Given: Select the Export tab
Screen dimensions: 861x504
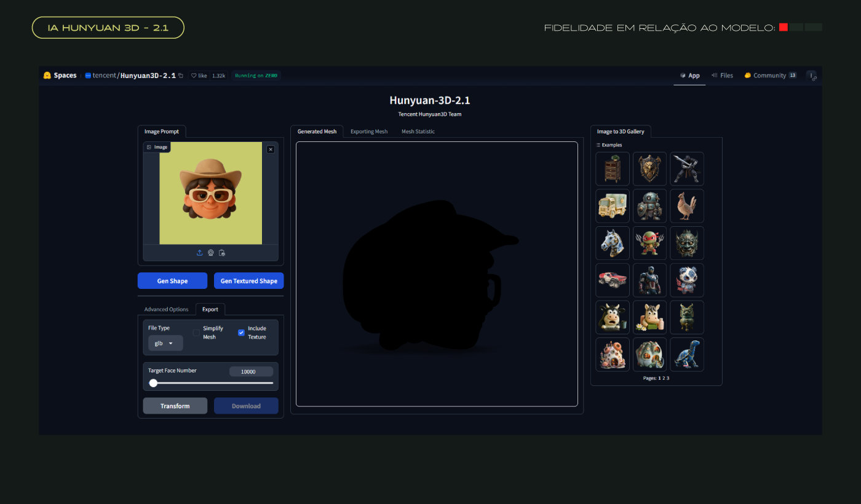Looking at the screenshot, I should pos(210,309).
